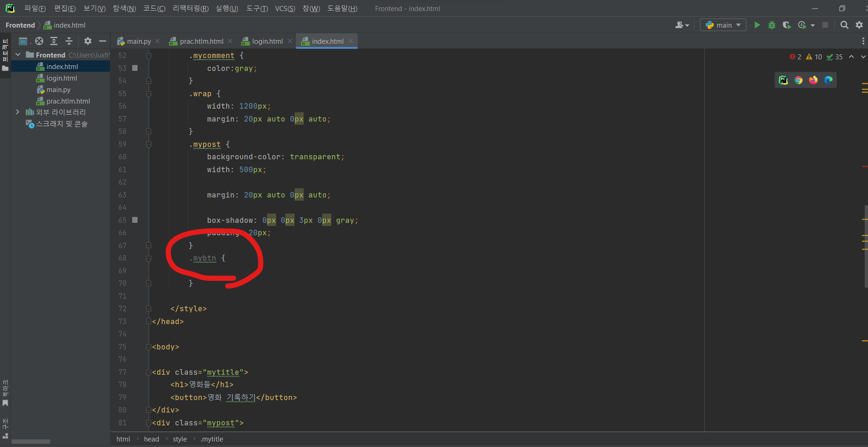This screenshot has width=868, height=447.
Task: Go to previous highlighted error arrow
Action: click(851, 57)
